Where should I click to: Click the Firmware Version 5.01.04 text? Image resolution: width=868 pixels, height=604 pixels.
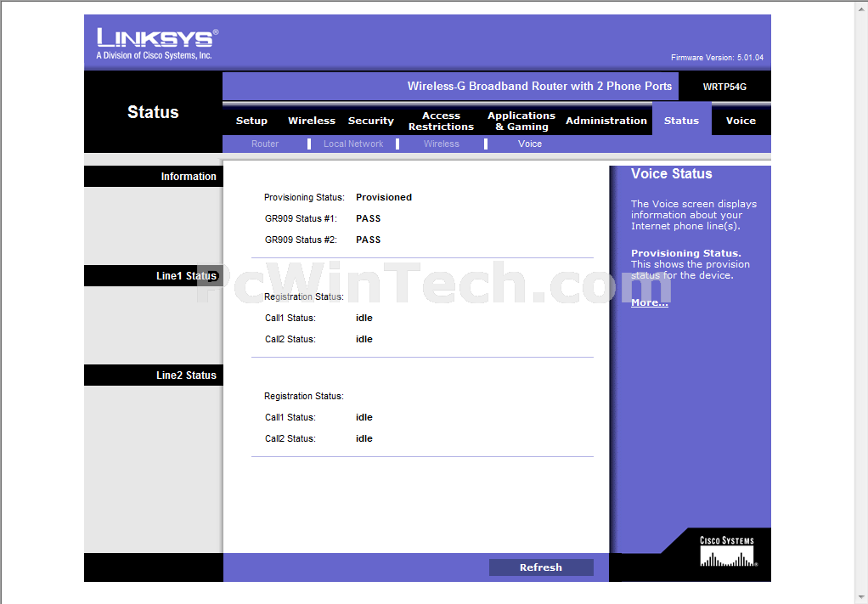coord(717,58)
